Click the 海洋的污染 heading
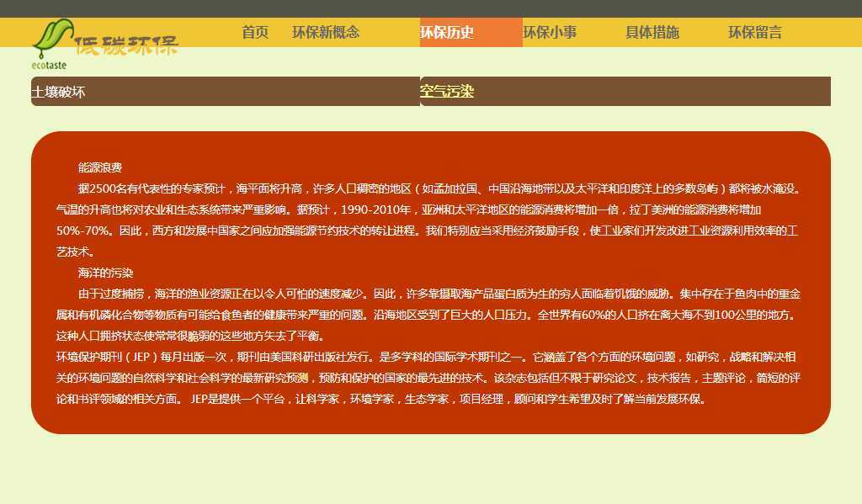This screenshot has height=504, width=862. (106, 273)
